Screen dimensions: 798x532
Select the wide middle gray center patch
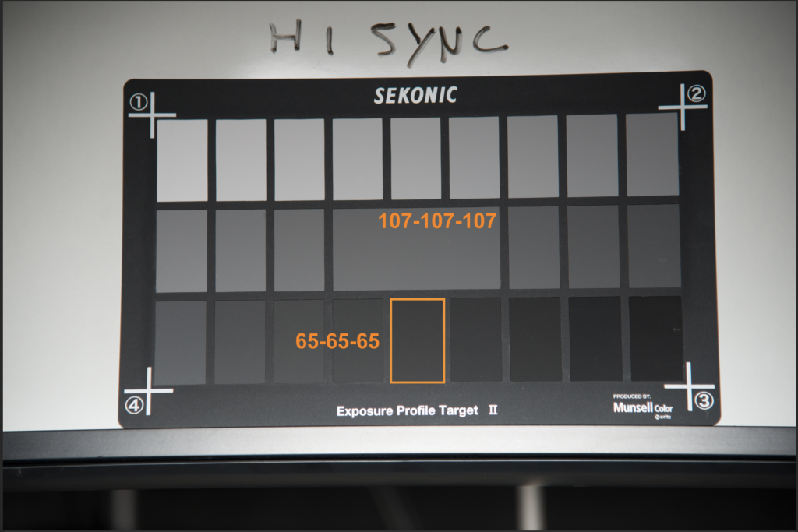point(416,248)
